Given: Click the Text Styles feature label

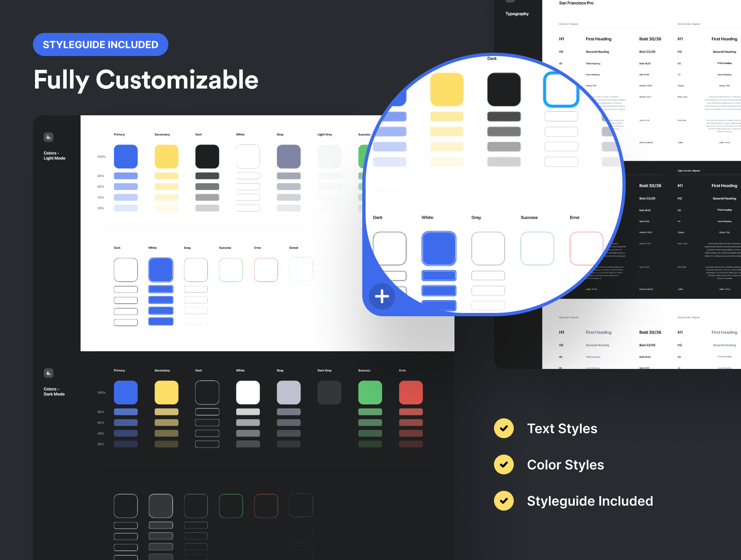Looking at the screenshot, I should [x=562, y=429].
